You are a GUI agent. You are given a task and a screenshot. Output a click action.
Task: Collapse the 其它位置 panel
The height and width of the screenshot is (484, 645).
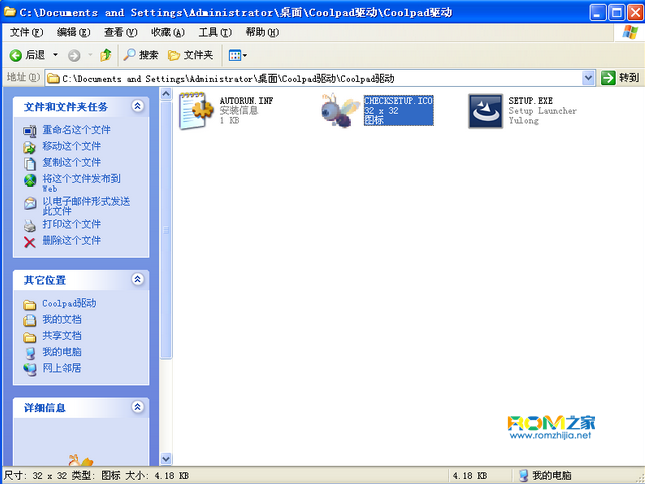137,279
